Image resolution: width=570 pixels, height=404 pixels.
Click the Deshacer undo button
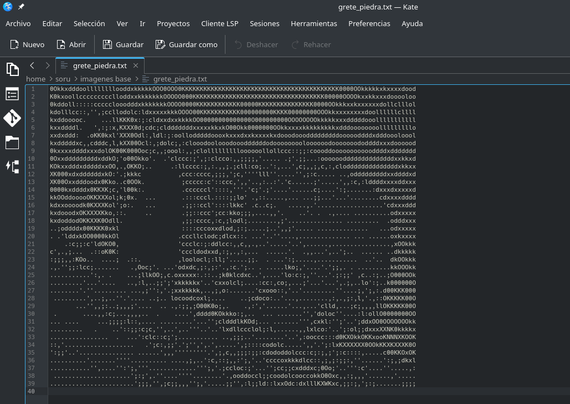pos(256,45)
